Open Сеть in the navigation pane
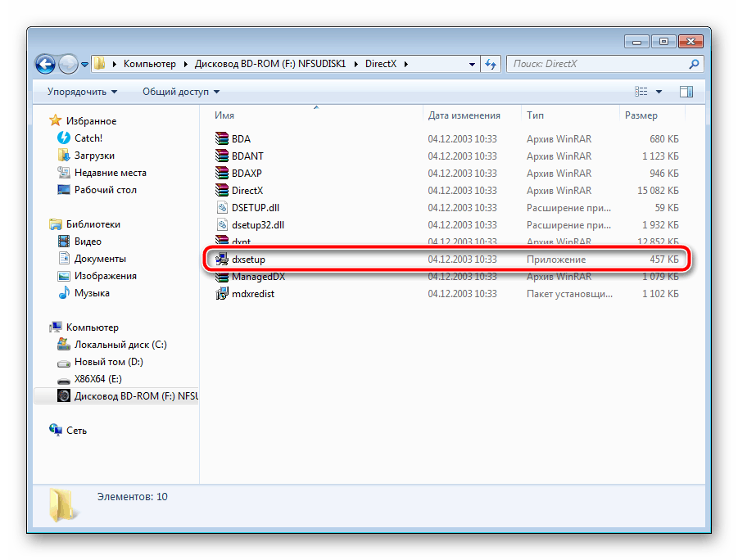The height and width of the screenshot is (560, 738). [x=76, y=431]
